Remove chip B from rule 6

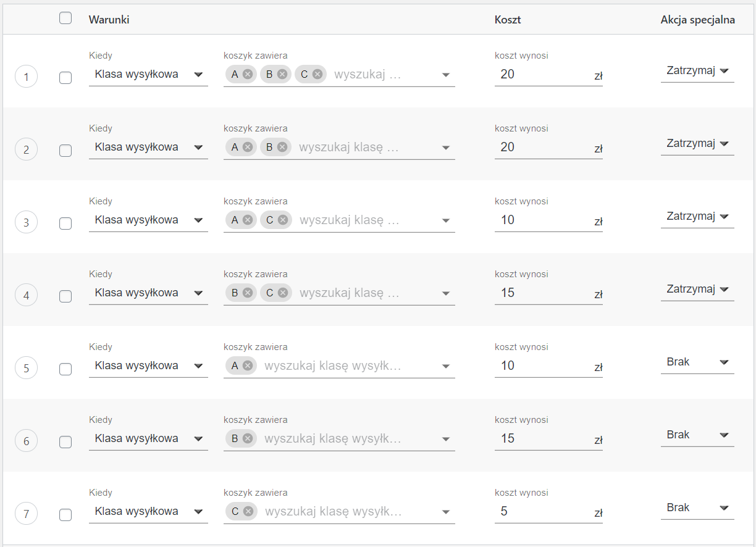click(x=248, y=438)
